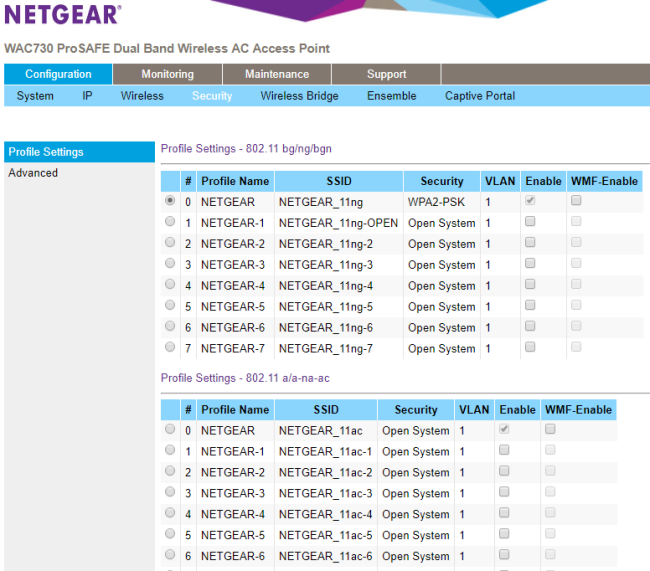
Task: Click Profile Settings - 802.11 bg/ng/bgn heading
Action: click(x=246, y=149)
